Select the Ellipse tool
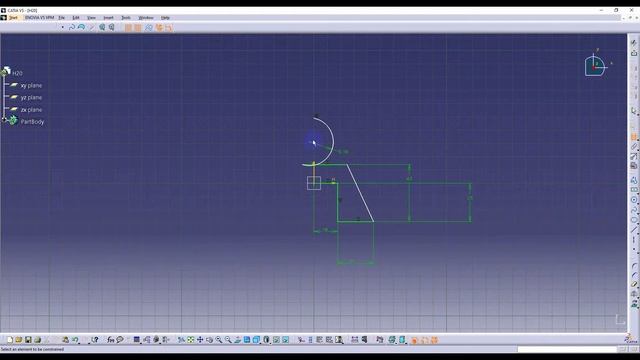Image resolution: width=640 pixels, height=360 pixels. pos(634,220)
